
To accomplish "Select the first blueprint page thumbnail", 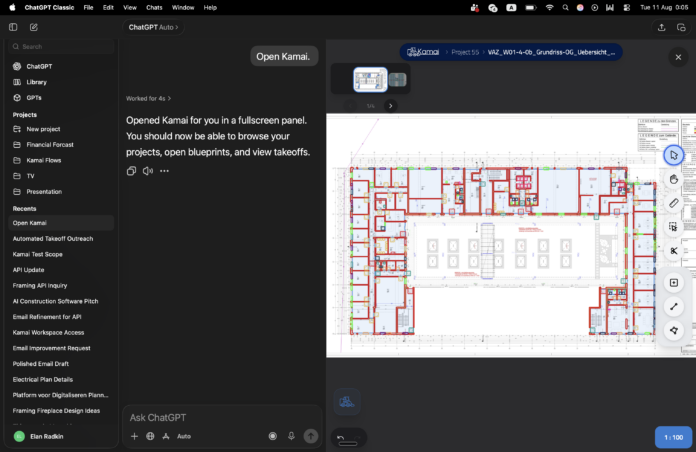I will click(370, 80).
